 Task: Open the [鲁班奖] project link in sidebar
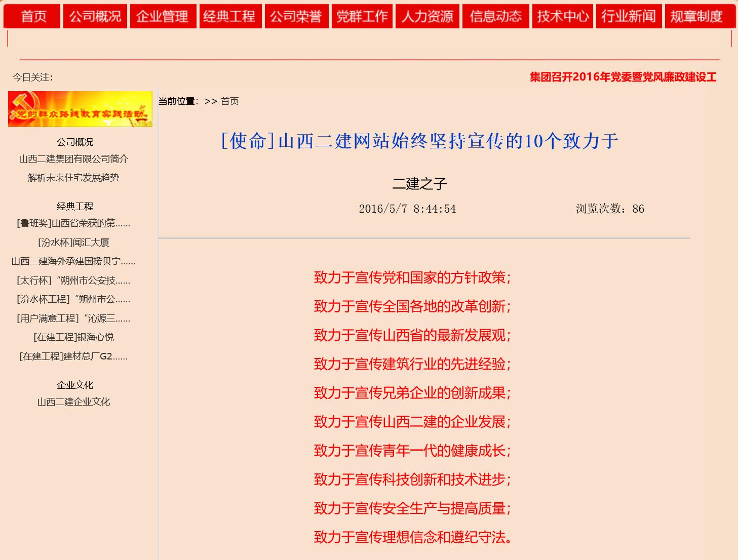[x=73, y=223]
